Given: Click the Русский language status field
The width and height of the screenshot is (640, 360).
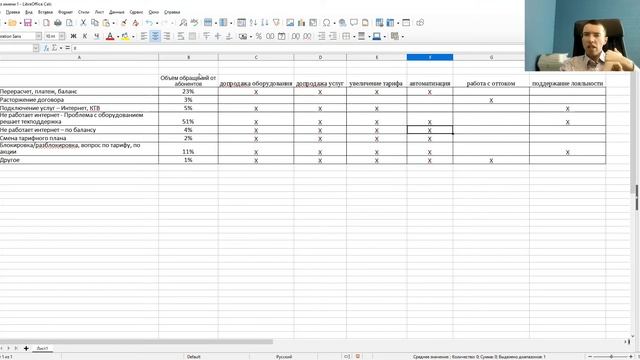Looking at the screenshot, I should 284,357.
